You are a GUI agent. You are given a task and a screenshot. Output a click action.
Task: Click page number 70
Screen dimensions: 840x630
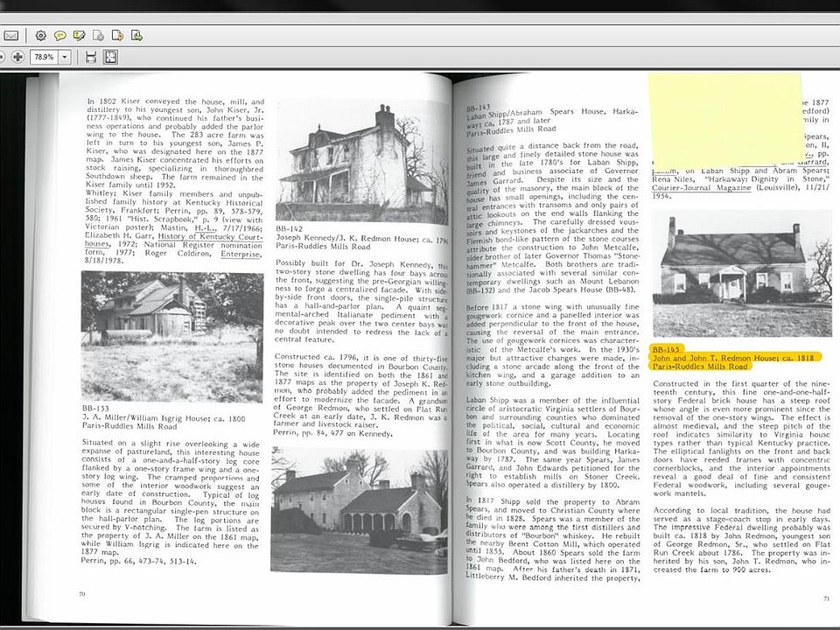click(x=82, y=593)
